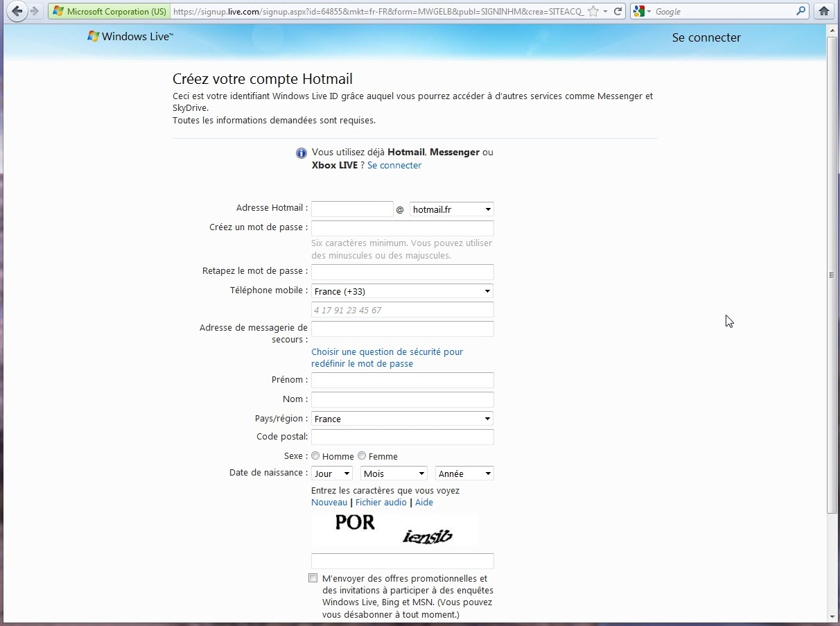Open the URL history dropdown arrow
Screen dimensions: 840x626
605,12
